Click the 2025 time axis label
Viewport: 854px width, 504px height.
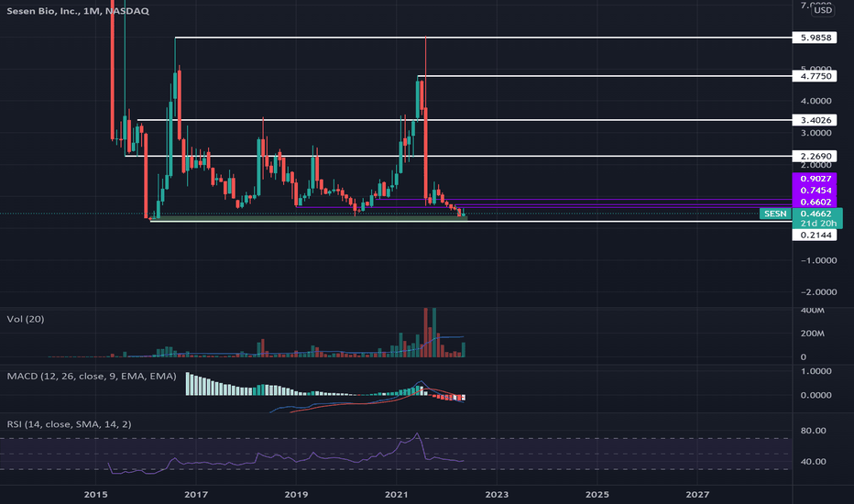pyautogui.click(x=597, y=494)
